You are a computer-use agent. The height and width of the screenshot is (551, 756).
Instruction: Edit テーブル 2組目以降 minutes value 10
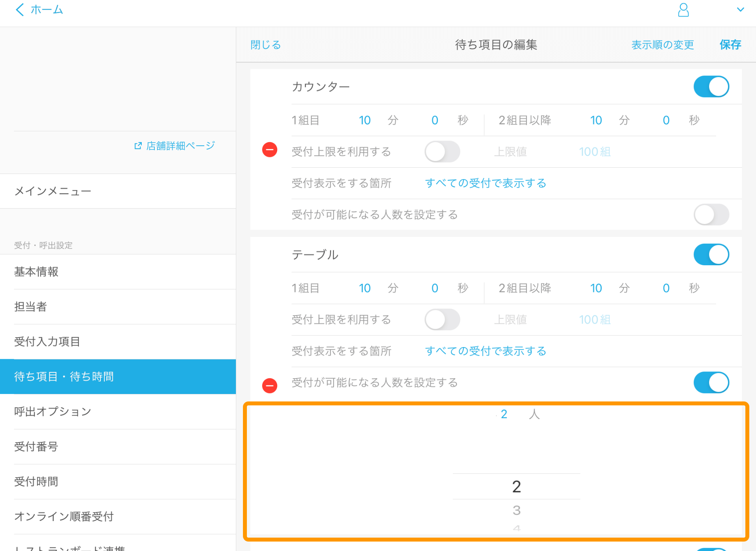click(596, 288)
